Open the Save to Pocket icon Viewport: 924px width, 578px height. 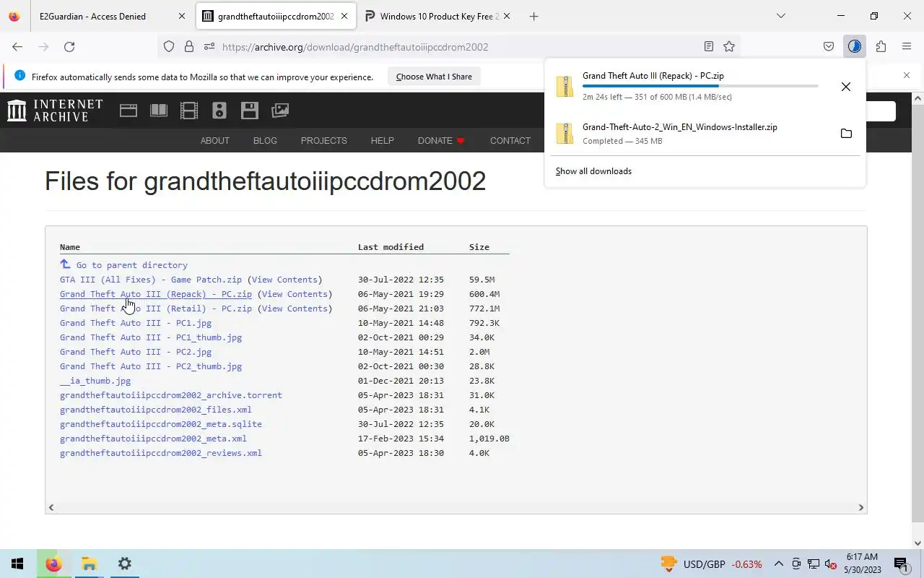pos(829,47)
